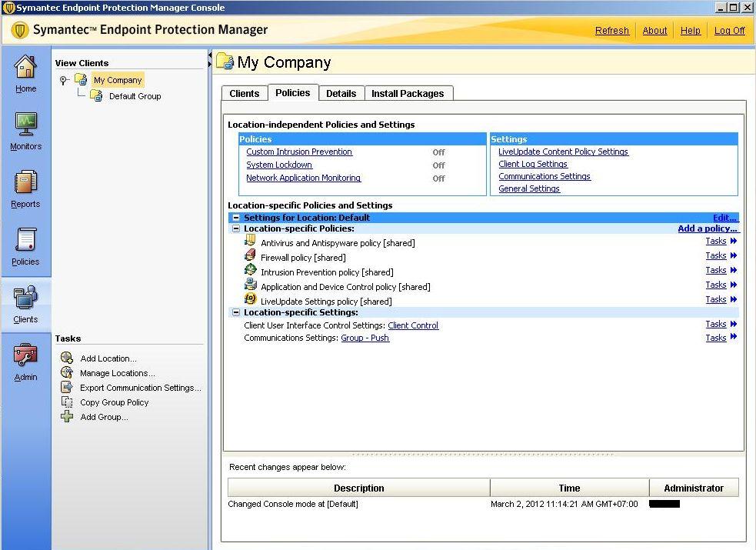Open the Policies sidebar icon

25,240
